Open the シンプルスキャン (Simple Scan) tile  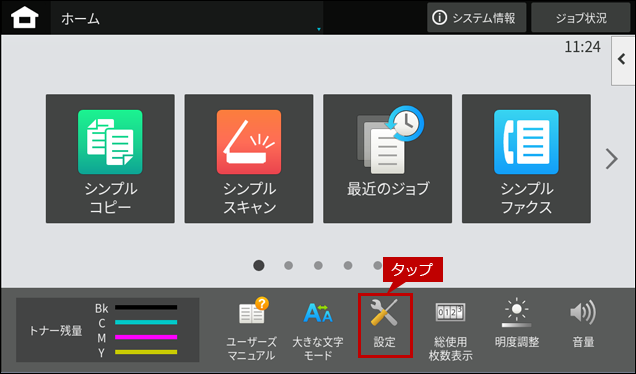[249, 159]
